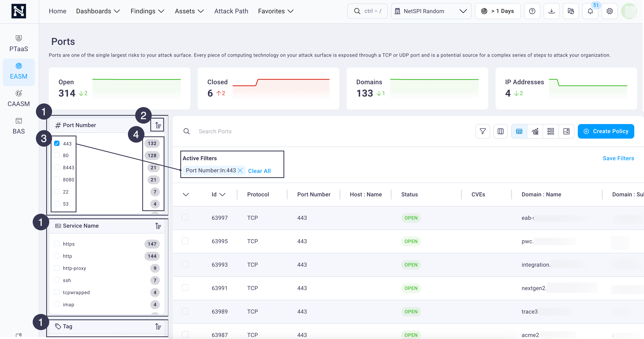The image size is (644, 339).
Task: Click the folder sync icon in top bar
Action: [x=571, y=11]
